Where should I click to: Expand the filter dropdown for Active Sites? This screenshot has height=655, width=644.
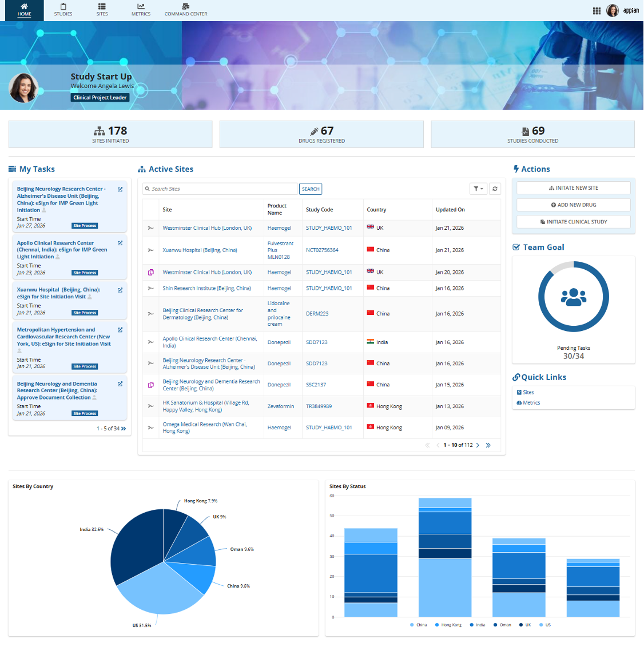point(478,189)
